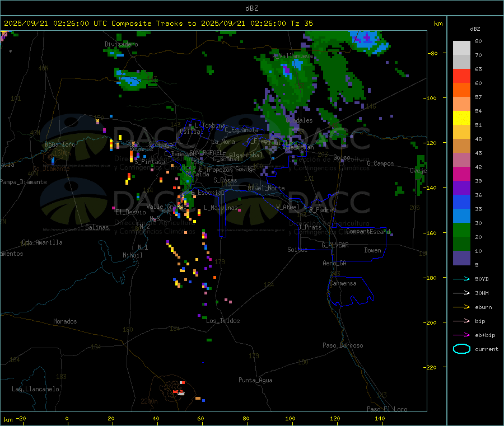Click the 'Aero_GA' map label
The height and width of the screenshot is (426, 504).
[x=335, y=263]
